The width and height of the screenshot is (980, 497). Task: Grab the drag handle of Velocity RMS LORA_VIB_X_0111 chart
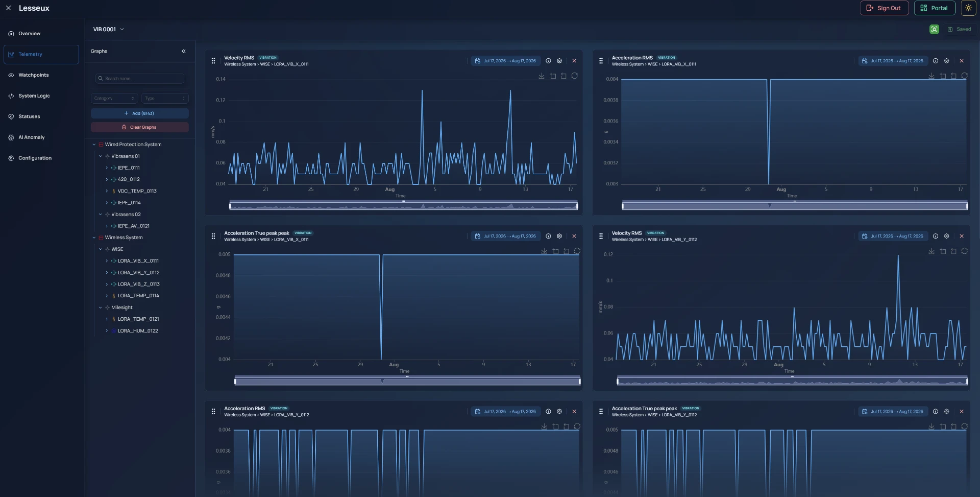click(213, 61)
